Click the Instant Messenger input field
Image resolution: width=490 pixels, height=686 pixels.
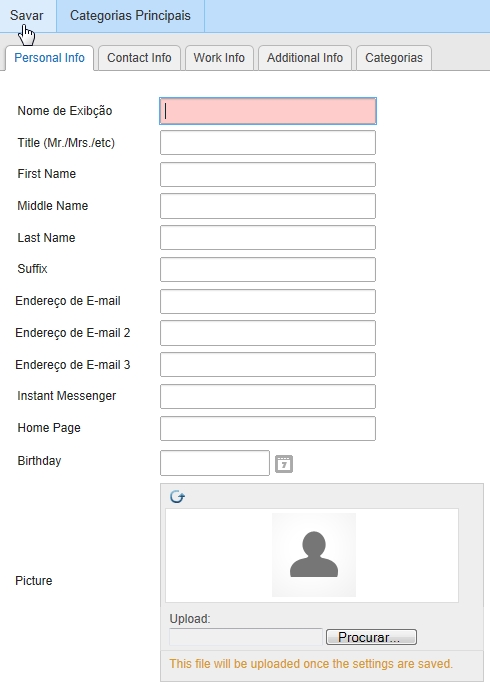pyautogui.click(x=268, y=396)
